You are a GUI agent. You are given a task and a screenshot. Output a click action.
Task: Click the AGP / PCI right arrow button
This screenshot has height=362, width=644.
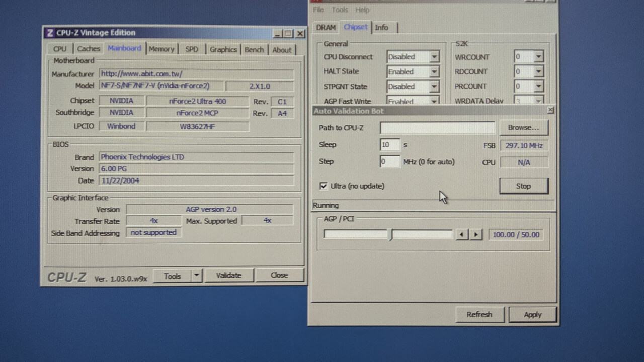click(x=476, y=235)
